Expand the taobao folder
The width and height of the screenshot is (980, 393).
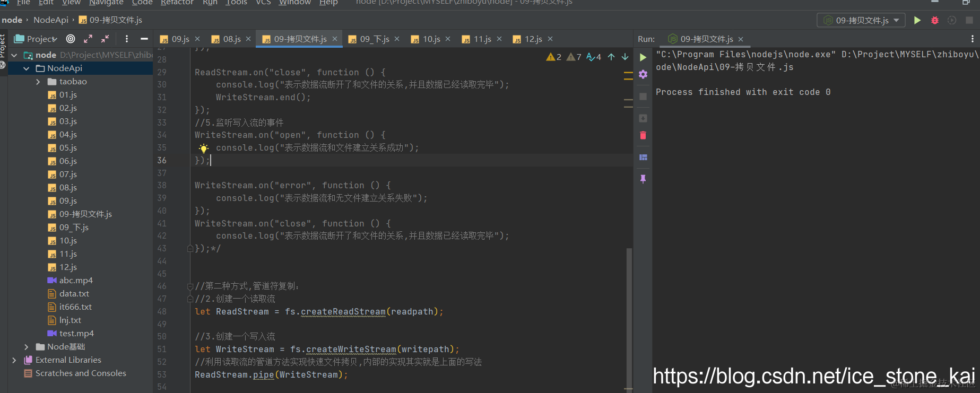pyautogui.click(x=38, y=82)
